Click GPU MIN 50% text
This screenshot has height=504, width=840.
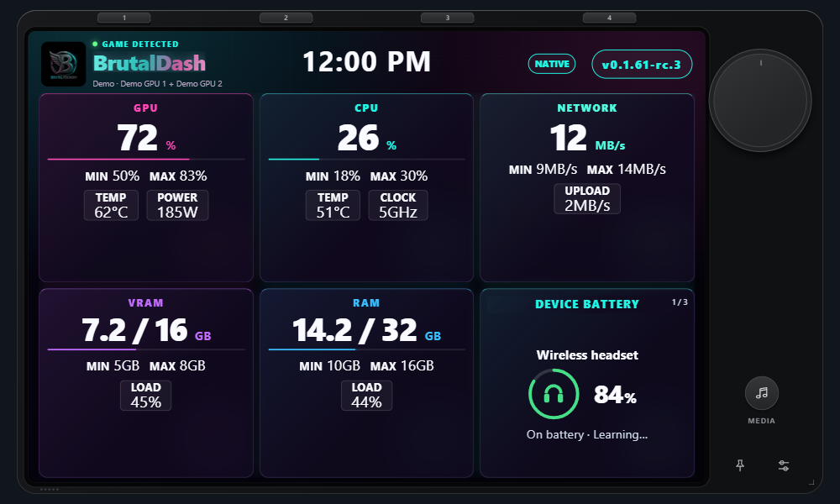(113, 176)
